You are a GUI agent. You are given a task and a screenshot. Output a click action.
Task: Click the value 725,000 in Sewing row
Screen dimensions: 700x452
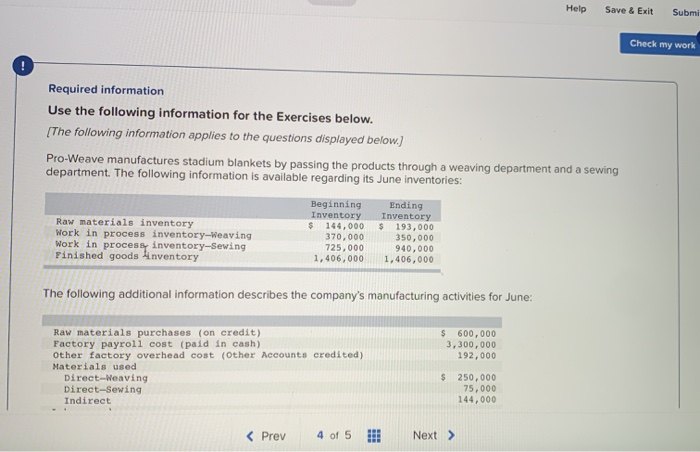(345, 248)
